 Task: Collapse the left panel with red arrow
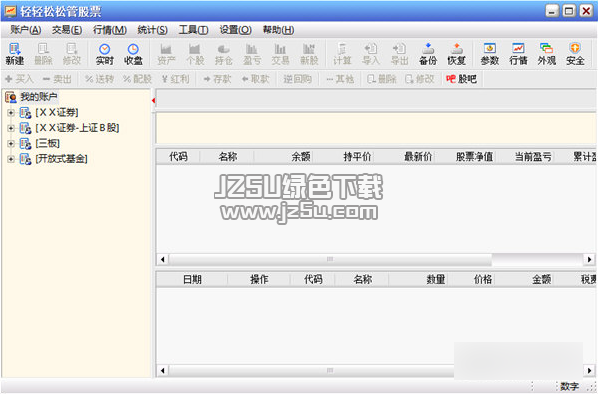tap(153, 101)
